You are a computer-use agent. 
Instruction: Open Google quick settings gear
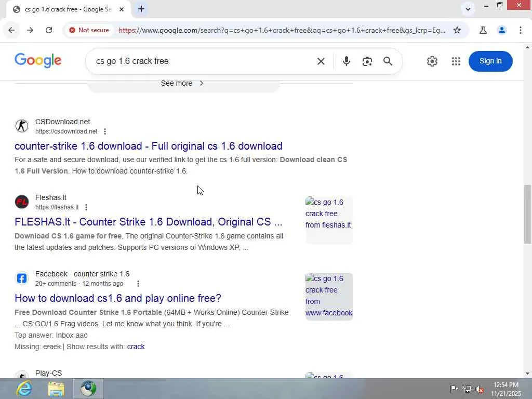coord(432,61)
